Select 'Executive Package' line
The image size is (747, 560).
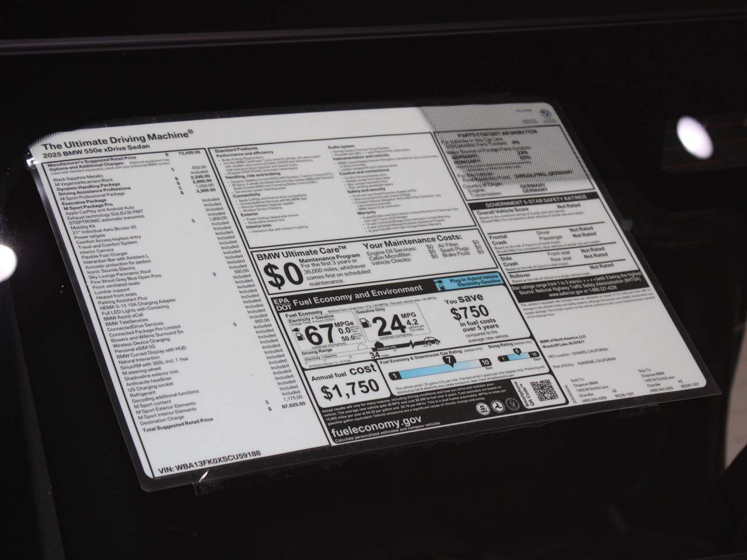click(84, 202)
